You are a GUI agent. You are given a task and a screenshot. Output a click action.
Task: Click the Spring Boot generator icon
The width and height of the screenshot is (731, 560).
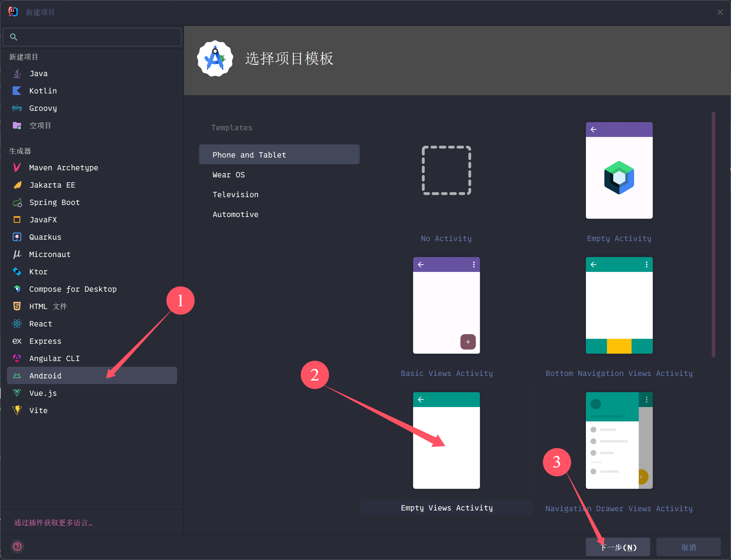[x=17, y=202]
